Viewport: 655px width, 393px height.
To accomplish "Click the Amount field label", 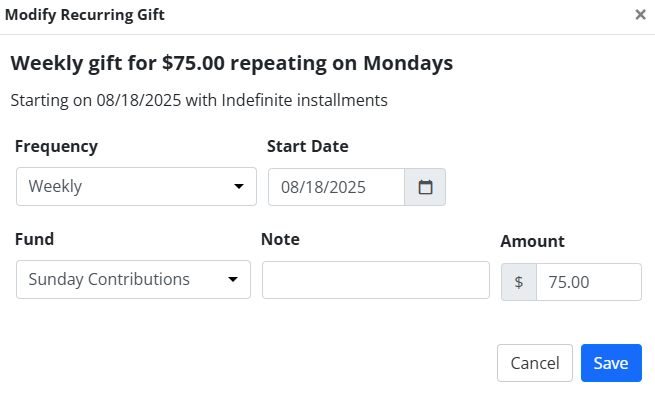I will point(532,241).
